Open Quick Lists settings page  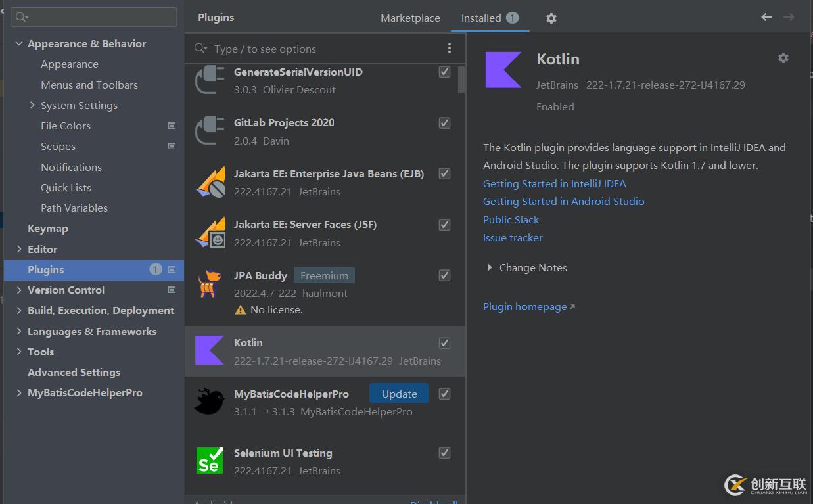coord(66,187)
